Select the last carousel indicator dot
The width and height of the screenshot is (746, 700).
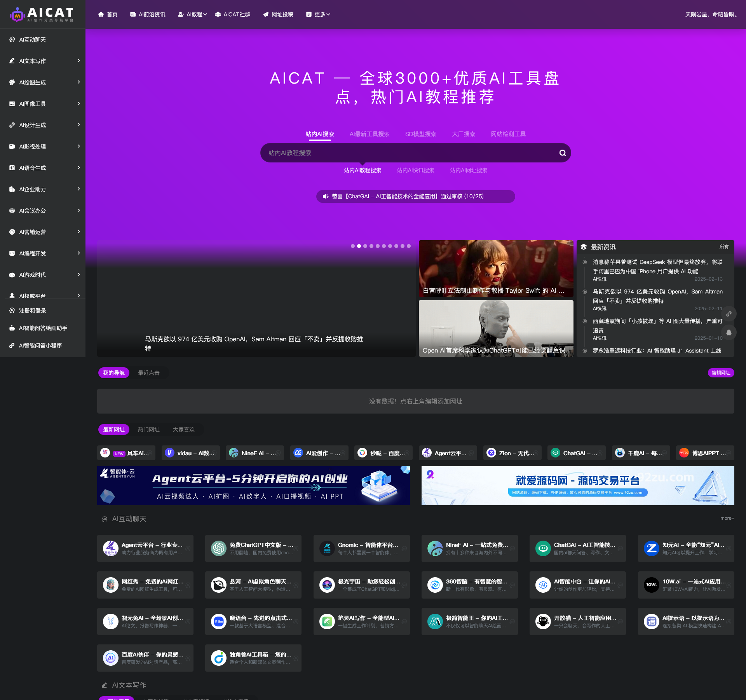pos(409,246)
